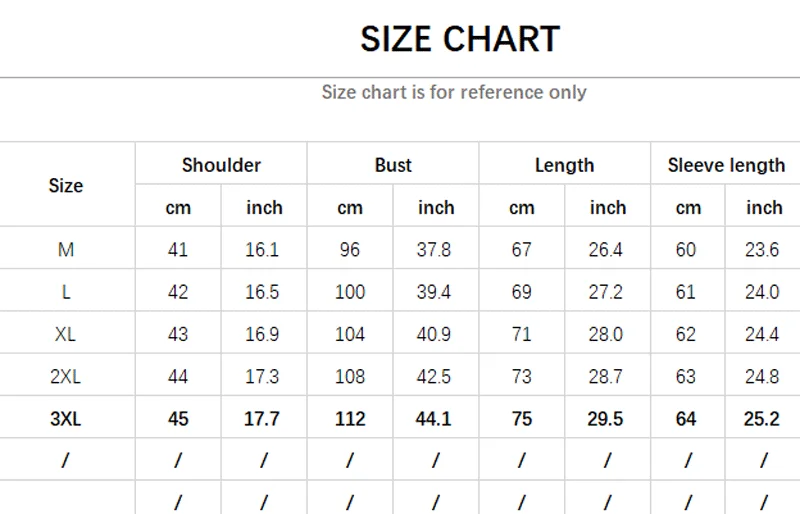Viewport: 800px width, 514px height.
Task: Click the Sleeve length column header
Action: click(726, 165)
